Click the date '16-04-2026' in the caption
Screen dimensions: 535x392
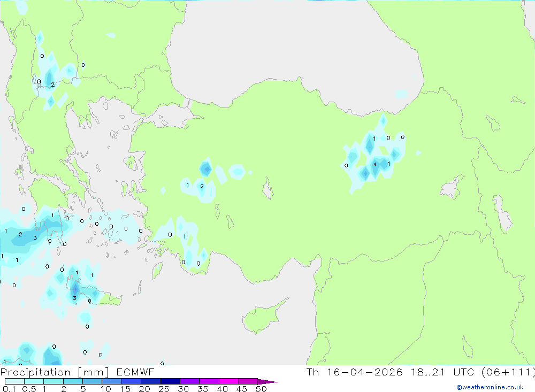[x=364, y=372]
